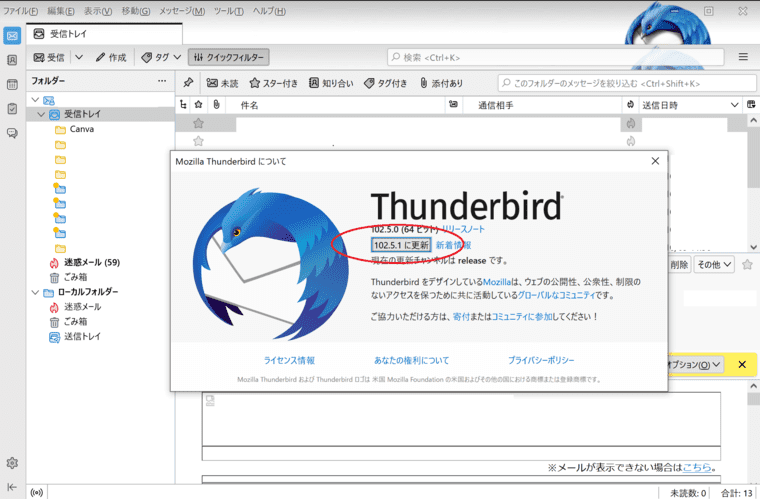Image resolution: width=760 pixels, height=499 pixels.
Task: Sort by read status column icon
Action: click(453, 105)
